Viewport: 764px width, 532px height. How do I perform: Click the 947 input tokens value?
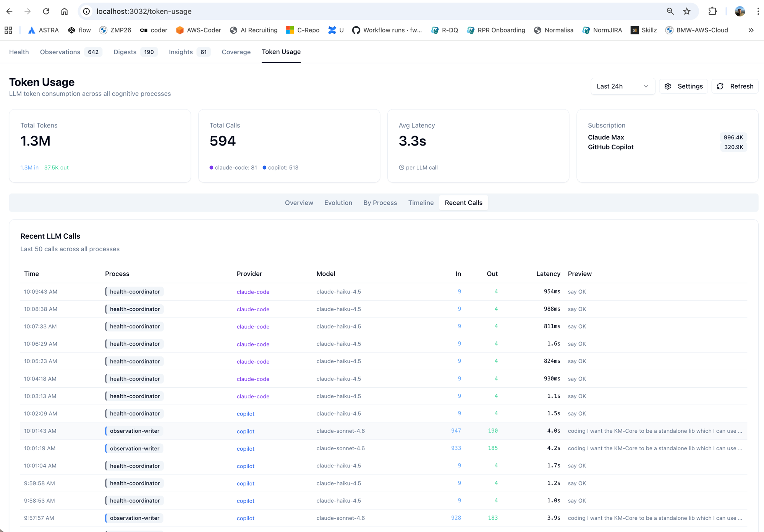pyautogui.click(x=456, y=431)
